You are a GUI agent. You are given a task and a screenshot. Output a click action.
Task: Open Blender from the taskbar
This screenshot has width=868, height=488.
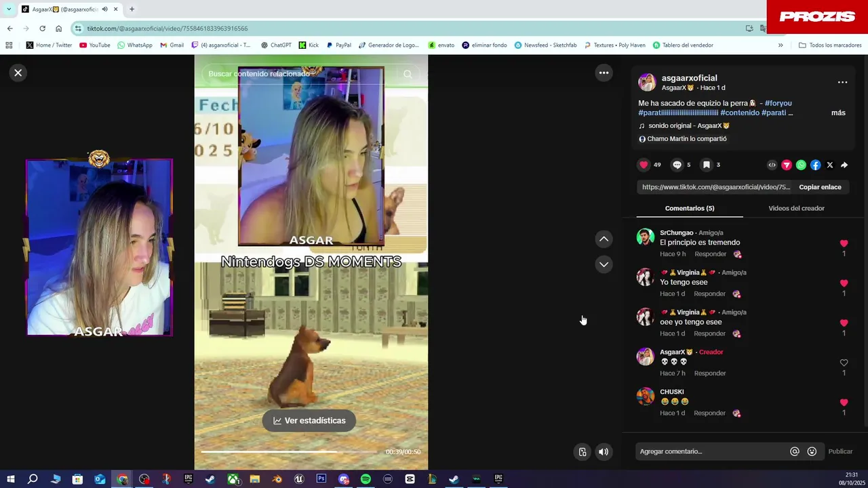point(277,479)
